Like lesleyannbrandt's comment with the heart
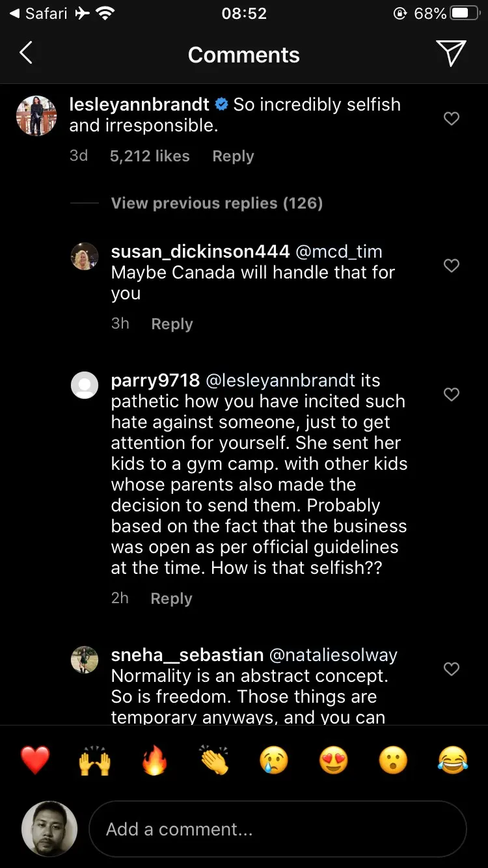The width and height of the screenshot is (488, 868). [x=451, y=118]
